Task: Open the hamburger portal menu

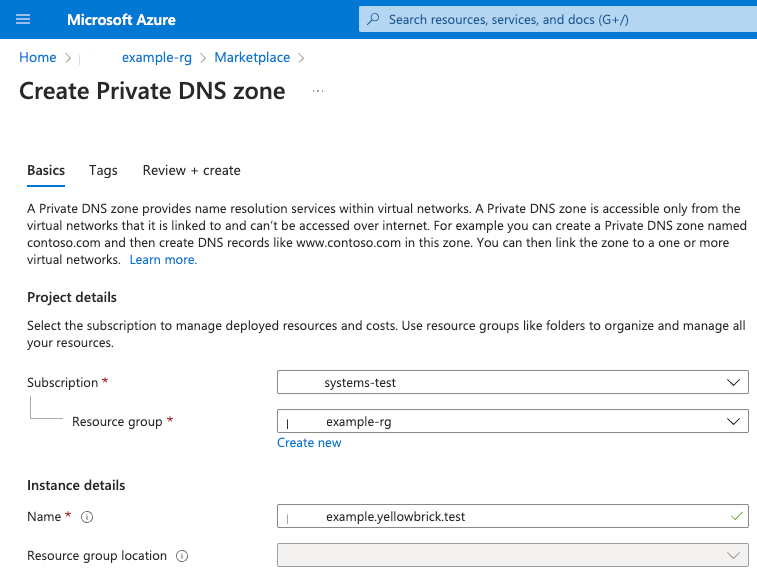Action: coord(23,19)
